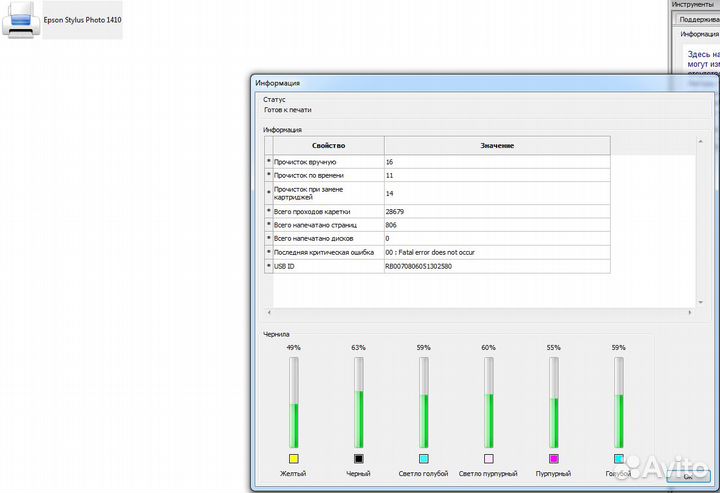Viewport: 720px width, 493px height.
Task: Click the table's vertical scrollbar down arrow
Action: click(x=701, y=302)
